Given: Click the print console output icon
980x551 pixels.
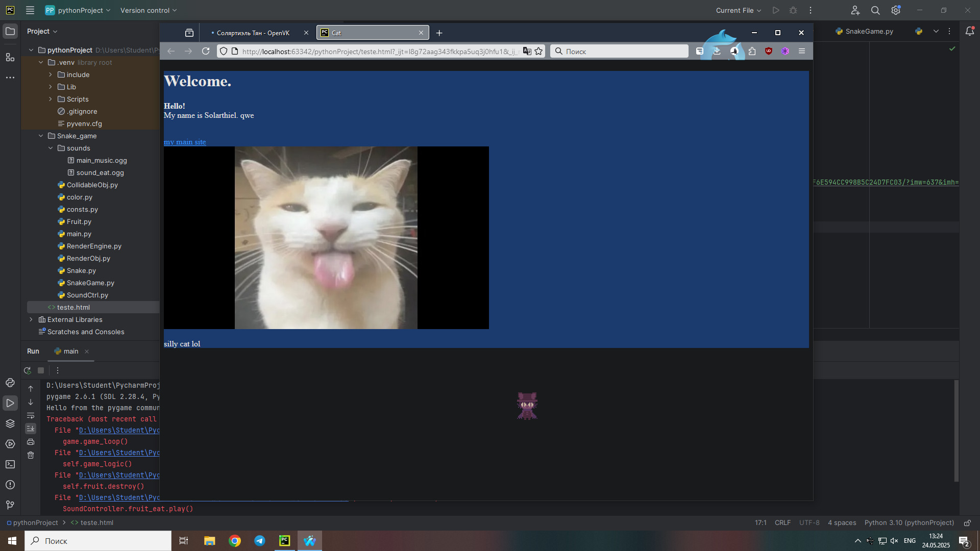Looking at the screenshot, I should 31,442.
